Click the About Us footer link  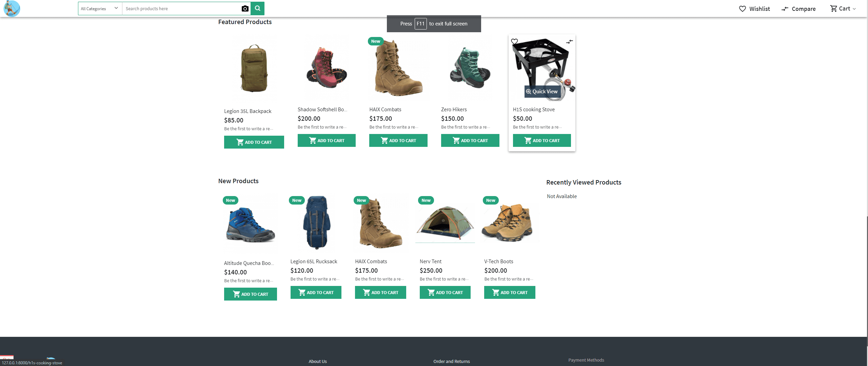pos(318,361)
